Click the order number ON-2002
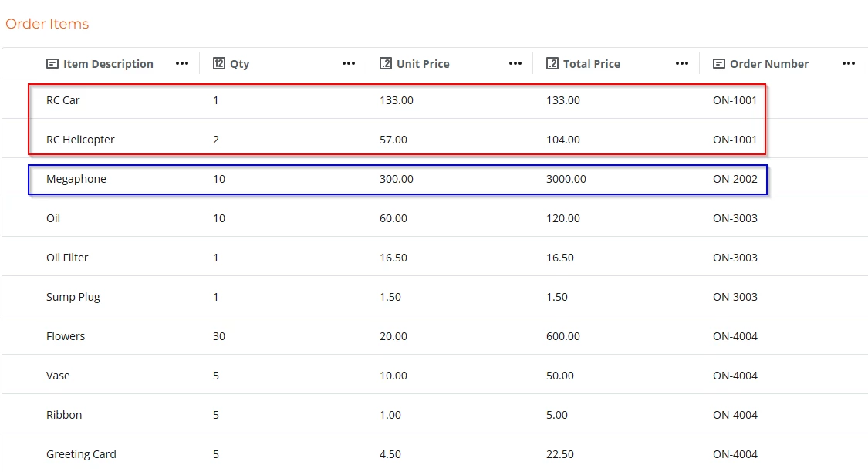 [735, 179]
